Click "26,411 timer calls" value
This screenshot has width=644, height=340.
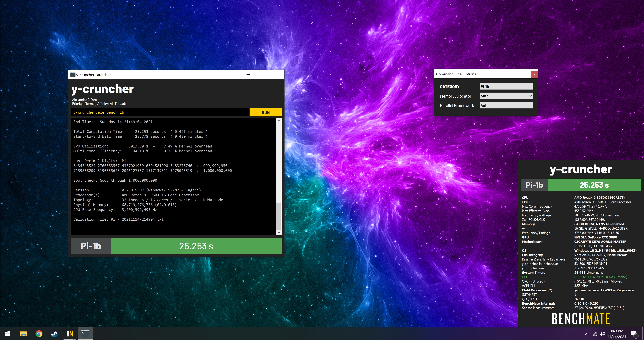click(x=588, y=273)
